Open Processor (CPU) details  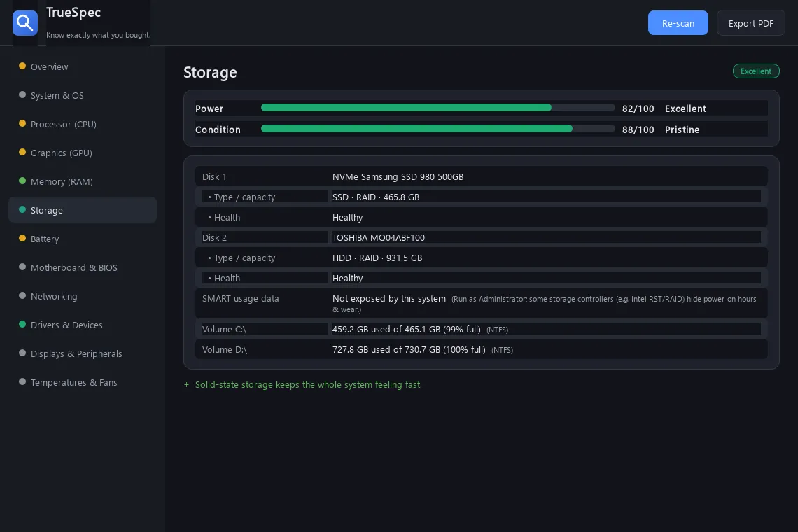point(83,124)
